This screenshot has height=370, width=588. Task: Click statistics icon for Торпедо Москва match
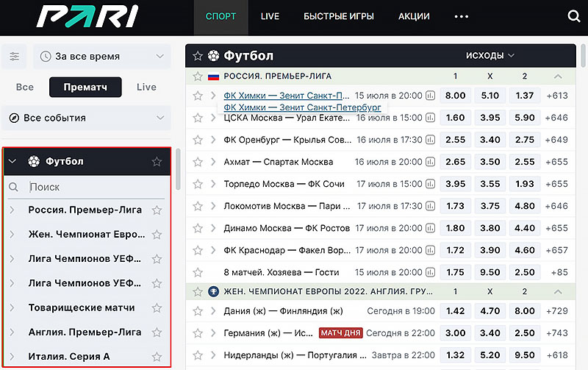[x=430, y=184]
